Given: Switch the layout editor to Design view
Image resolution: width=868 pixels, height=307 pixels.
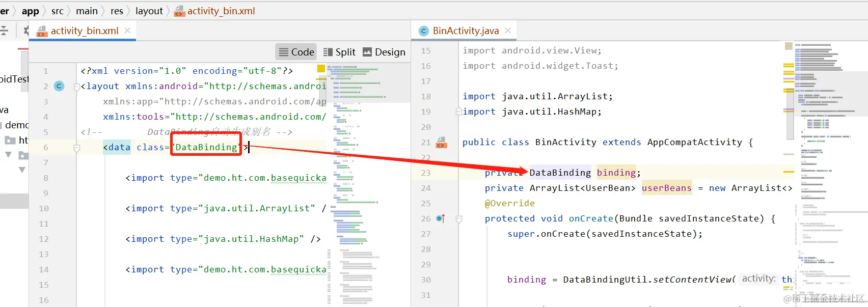Looking at the screenshot, I should [384, 52].
